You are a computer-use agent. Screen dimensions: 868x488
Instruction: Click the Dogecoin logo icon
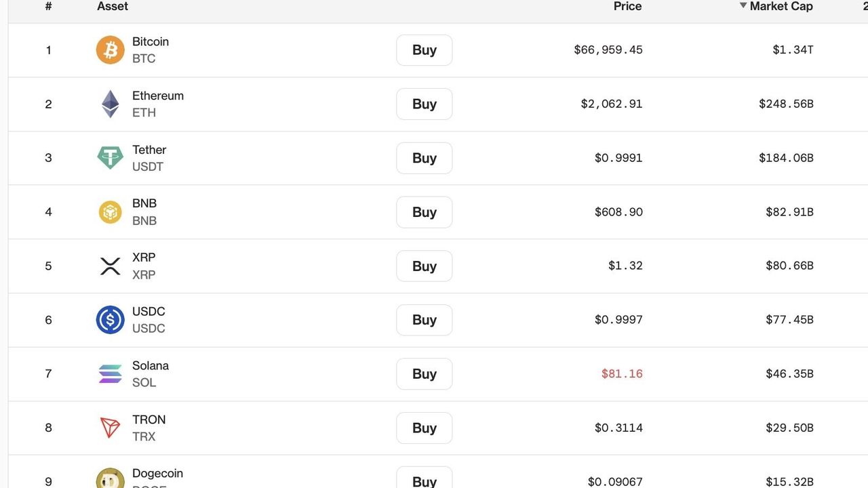coord(110,479)
